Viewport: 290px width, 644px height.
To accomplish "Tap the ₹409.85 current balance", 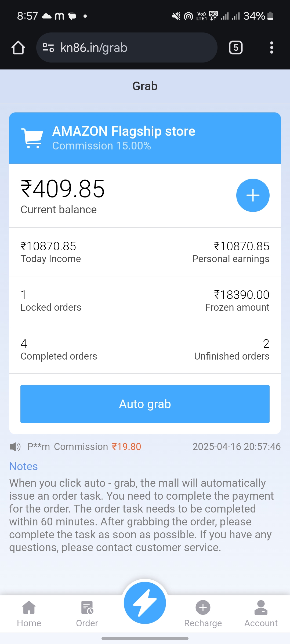I will pos(63,189).
